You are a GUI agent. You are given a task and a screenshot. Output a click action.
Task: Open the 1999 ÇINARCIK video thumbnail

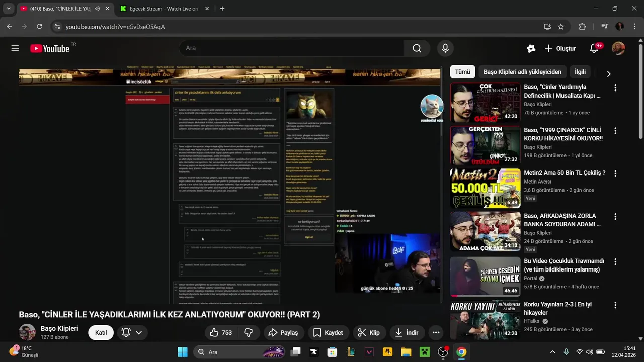[485, 145]
